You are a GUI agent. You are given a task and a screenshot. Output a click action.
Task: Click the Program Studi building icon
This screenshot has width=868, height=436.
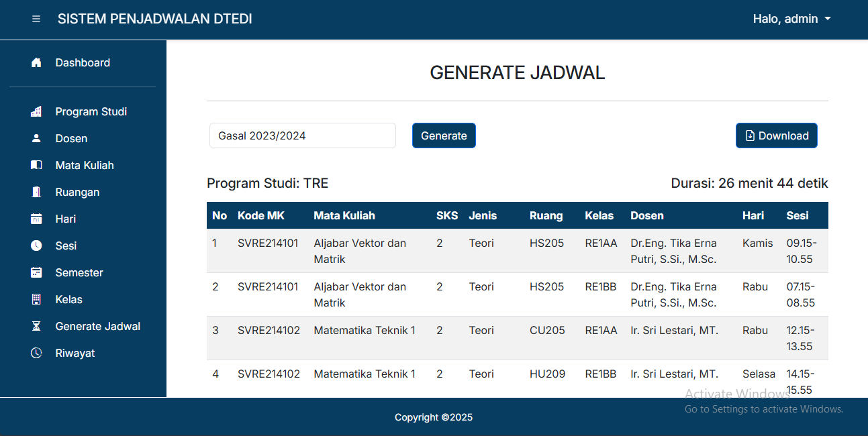tap(36, 112)
